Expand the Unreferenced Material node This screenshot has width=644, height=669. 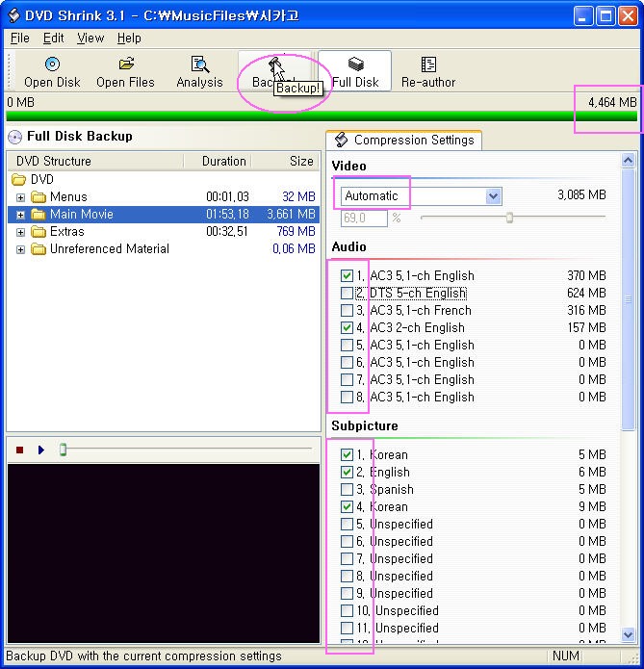click(20, 249)
